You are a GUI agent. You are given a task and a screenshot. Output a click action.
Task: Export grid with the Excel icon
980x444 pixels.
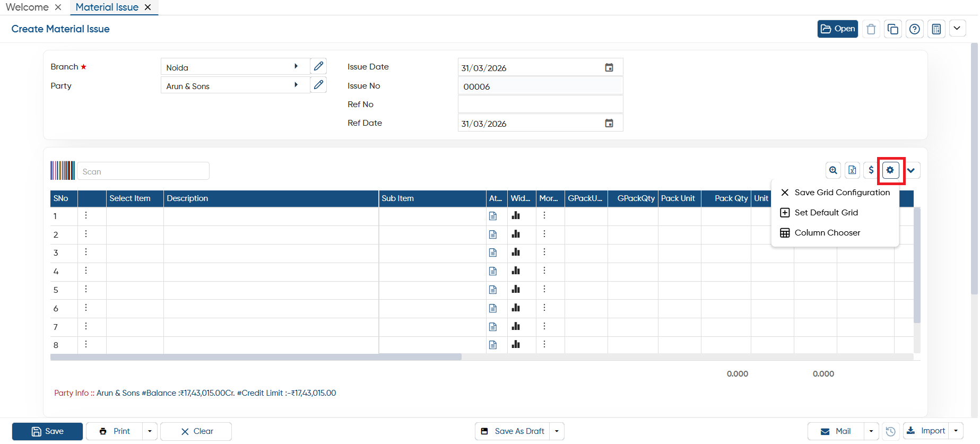click(852, 170)
